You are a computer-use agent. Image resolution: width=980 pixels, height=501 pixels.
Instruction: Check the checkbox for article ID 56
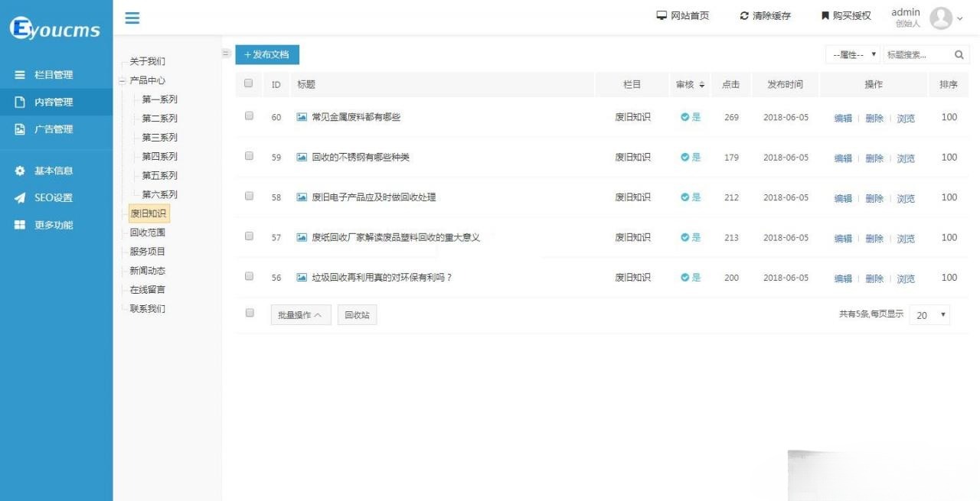point(248,275)
